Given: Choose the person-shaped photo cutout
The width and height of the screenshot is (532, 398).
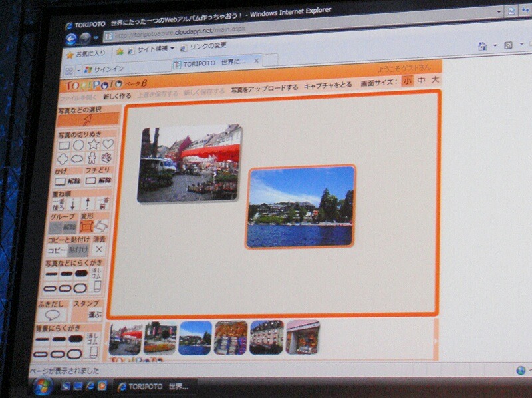Looking at the screenshot, I should tap(92, 158).
